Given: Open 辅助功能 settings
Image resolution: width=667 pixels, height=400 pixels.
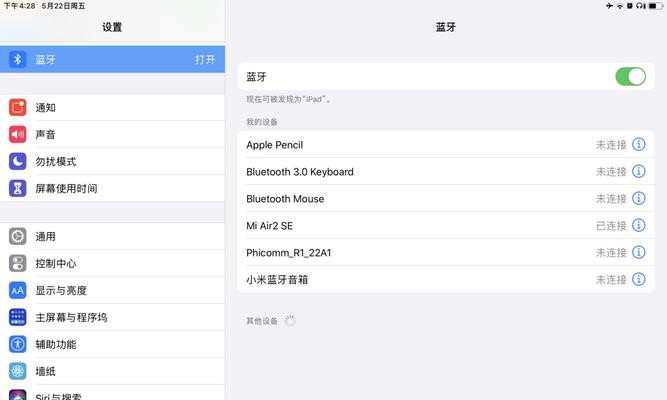Looking at the screenshot, I should coord(112,344).
